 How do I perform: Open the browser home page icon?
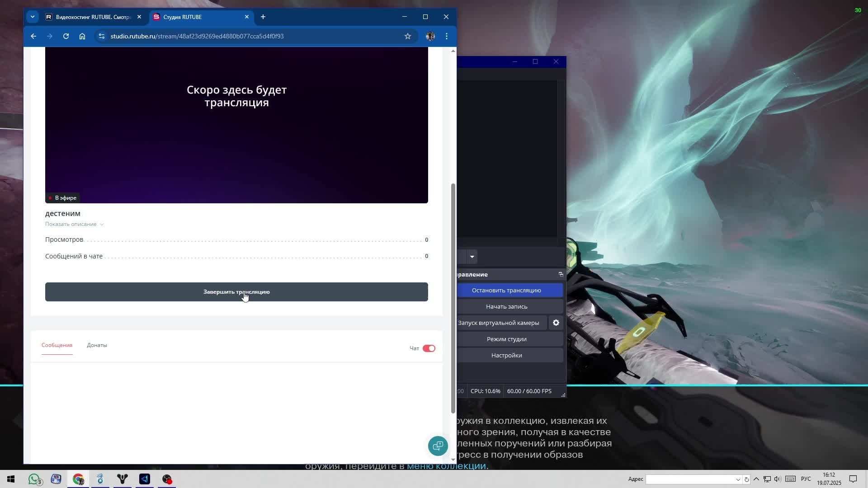click(82, 36)
